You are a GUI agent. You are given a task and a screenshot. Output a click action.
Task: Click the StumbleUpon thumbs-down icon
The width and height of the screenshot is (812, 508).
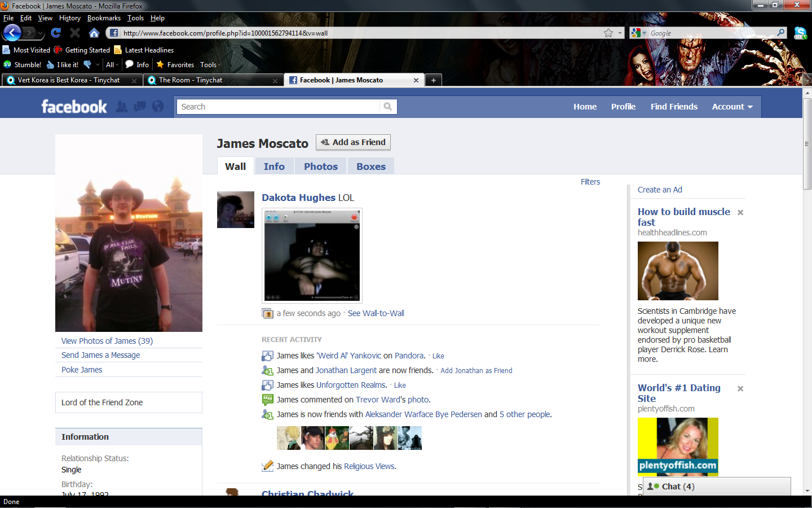pos(87,65)
